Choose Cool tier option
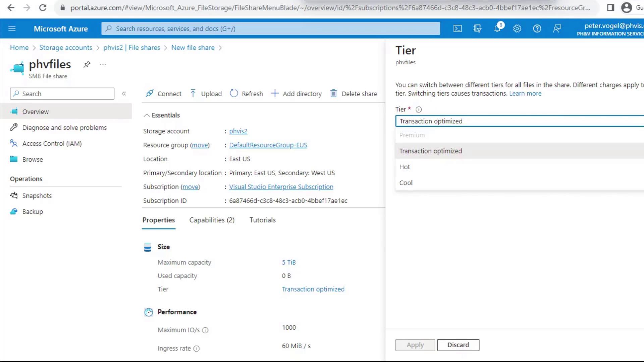644x362 pixels. pos(406,183)
